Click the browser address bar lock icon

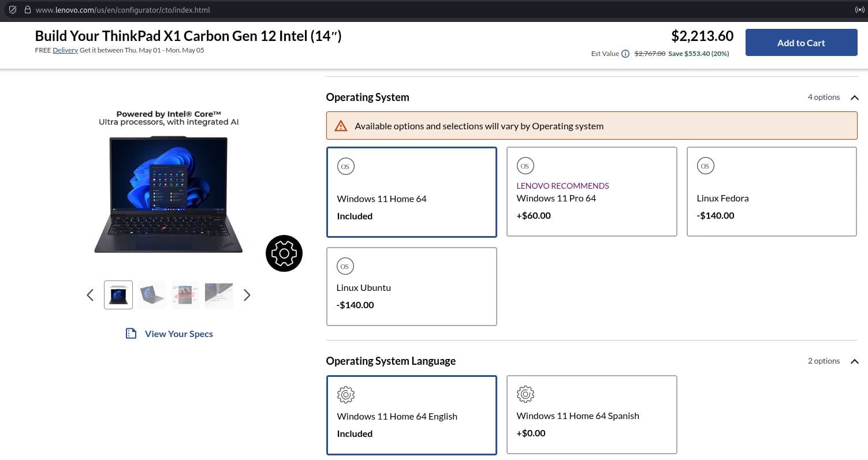(27, 10)
